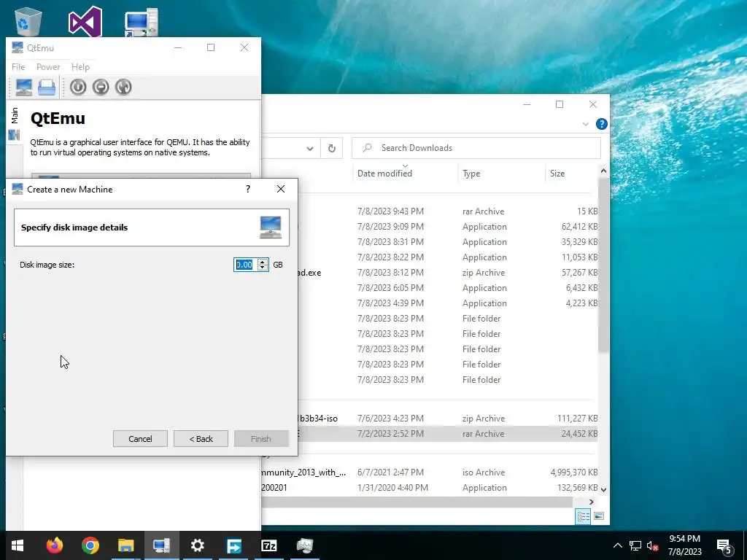Go back with the < Back button
Screen dimensions: 747x560
click(201, 439)
